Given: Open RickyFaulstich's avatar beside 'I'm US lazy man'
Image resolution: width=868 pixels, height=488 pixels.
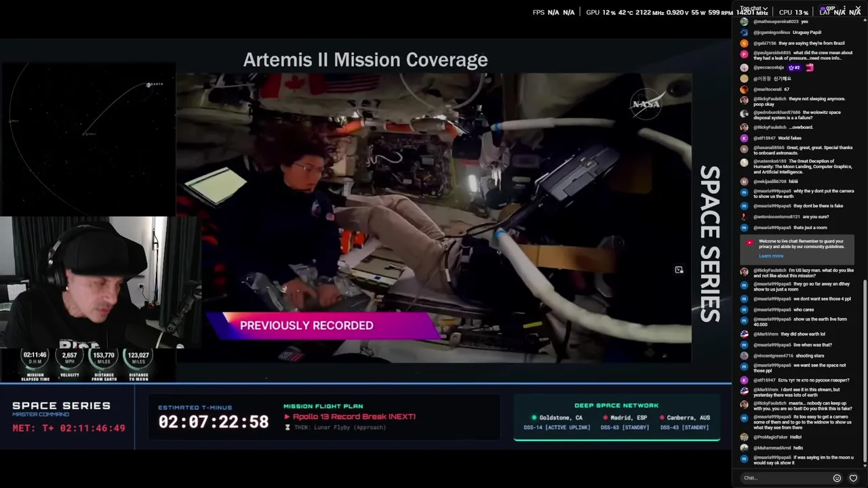Looking at the screenshot, I should tap(745, 272).
